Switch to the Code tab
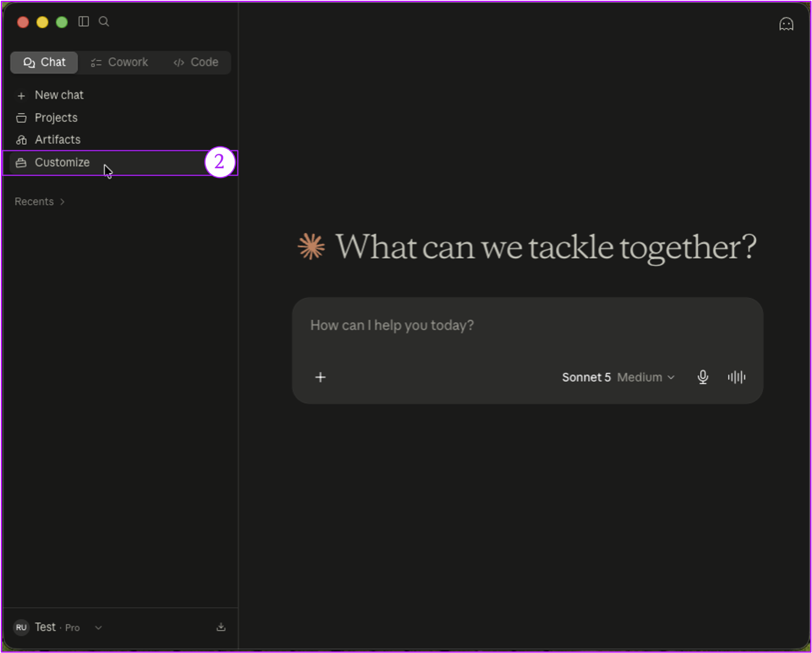This screenshot has height=653, width=812. coord(196,62)
